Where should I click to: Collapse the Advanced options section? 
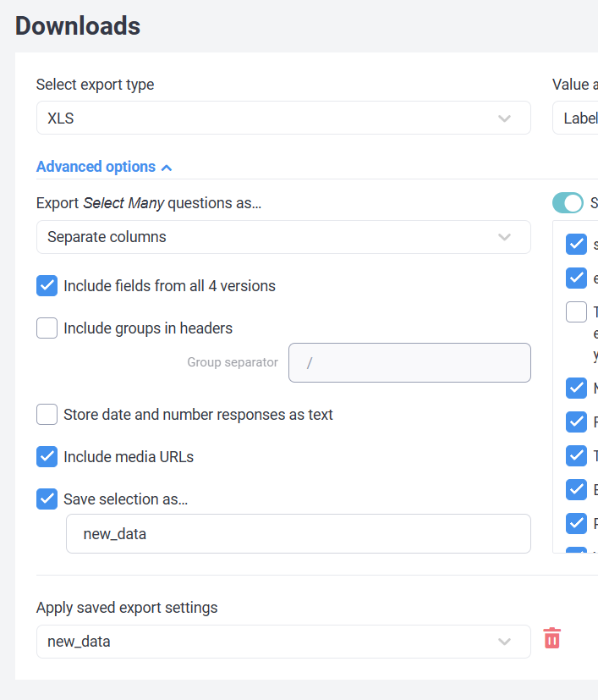tap(96, 167)
